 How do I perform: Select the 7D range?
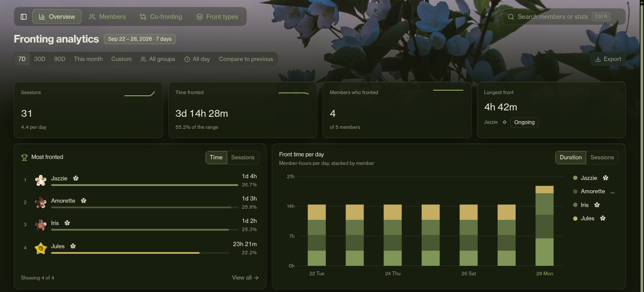[x=22, y=59]
